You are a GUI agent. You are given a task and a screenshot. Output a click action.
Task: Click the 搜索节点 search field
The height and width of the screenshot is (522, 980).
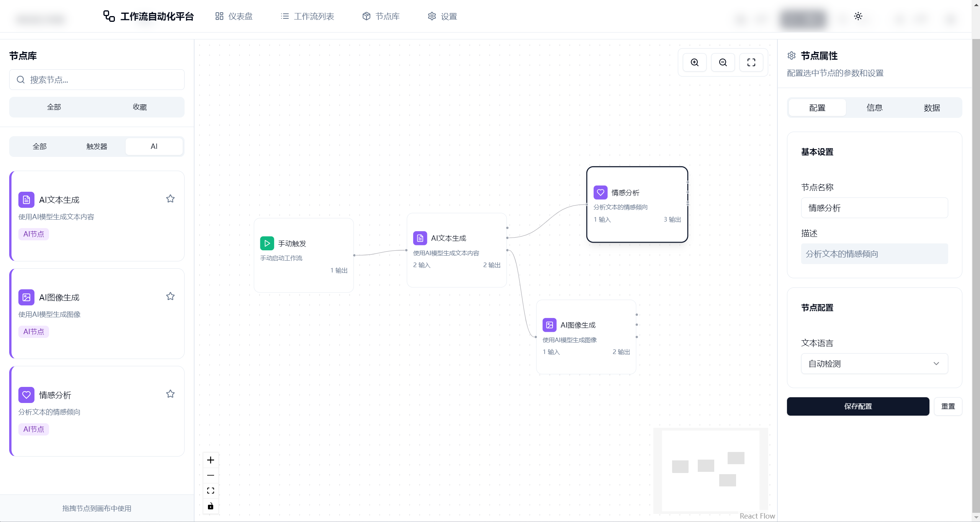[x=97, y=80]
